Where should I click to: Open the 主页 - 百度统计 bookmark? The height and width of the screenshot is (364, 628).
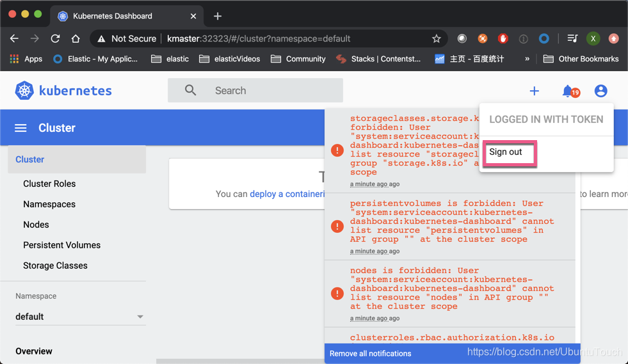click(469, 59)
